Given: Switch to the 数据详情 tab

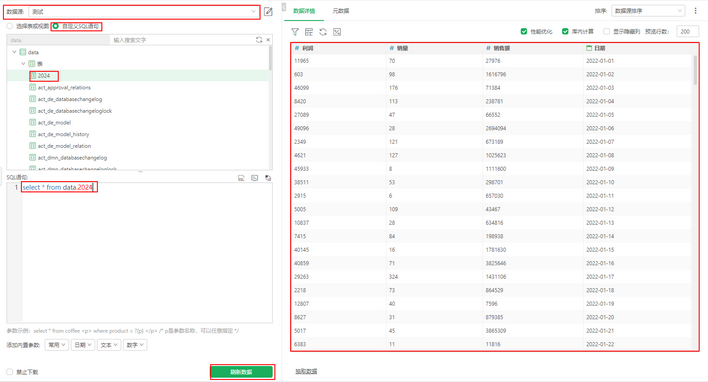Looking at the screenshot, I should point(304,11).
